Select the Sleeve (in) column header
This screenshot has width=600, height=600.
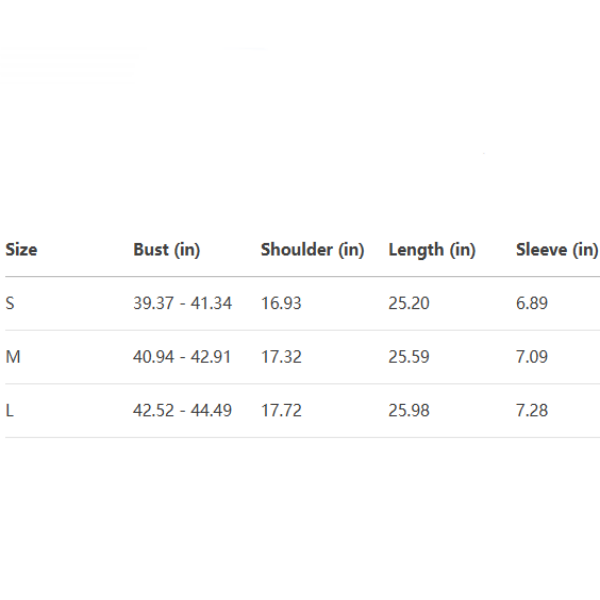click(556, 250)
